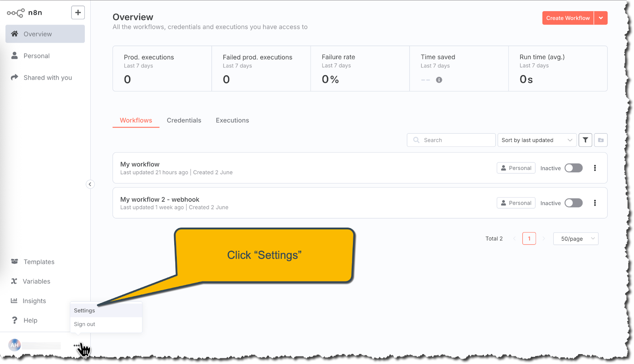Screen dimensions: 634x364
Task: Open the filter funnel icon
Action: pos(585,140)
